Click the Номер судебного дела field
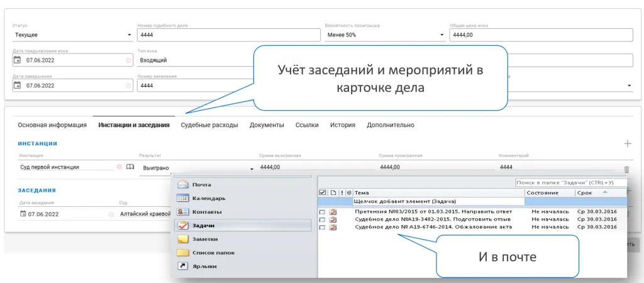Screen dimensions: 644x283 click(229, 35)
